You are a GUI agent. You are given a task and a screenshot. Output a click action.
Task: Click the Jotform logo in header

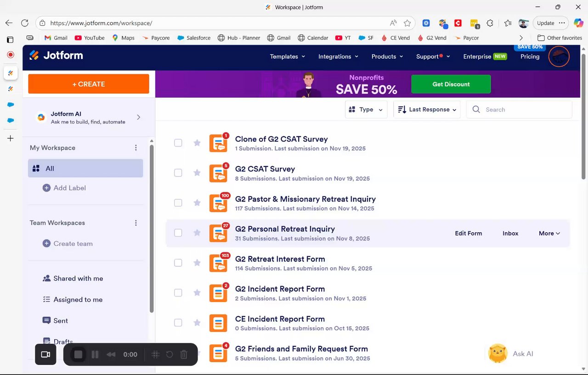(x=56, y=56)
